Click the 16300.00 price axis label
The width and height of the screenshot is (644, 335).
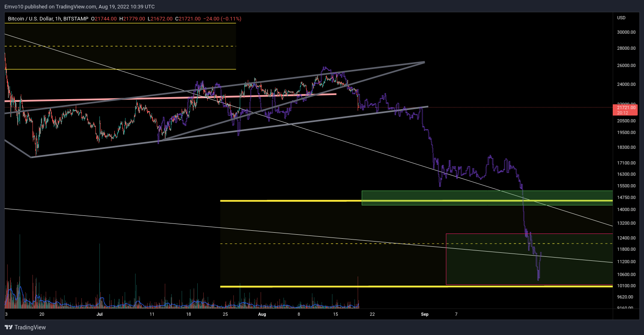coord(626,174)
